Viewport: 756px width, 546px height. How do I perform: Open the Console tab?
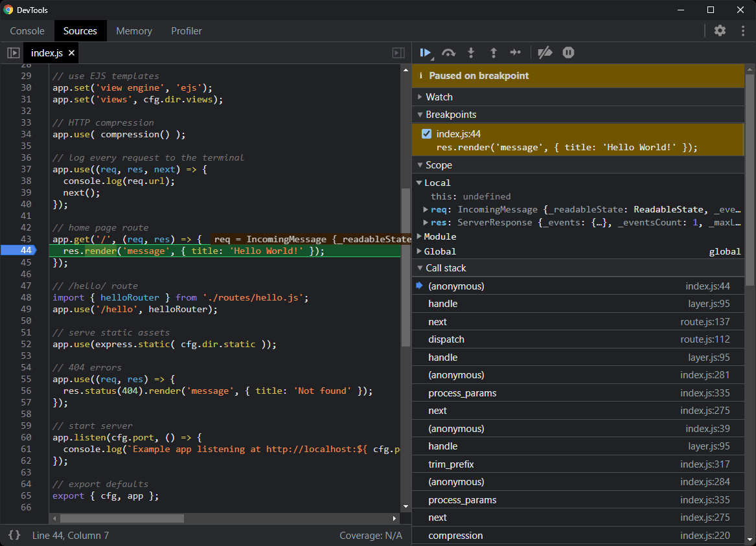pos(27,30)
